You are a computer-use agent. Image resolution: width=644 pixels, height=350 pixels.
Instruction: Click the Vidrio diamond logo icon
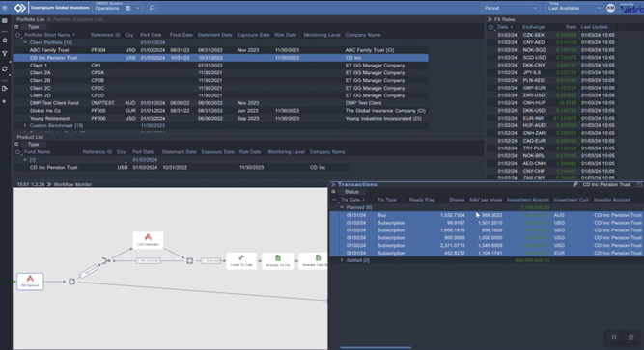click(19, 8)
